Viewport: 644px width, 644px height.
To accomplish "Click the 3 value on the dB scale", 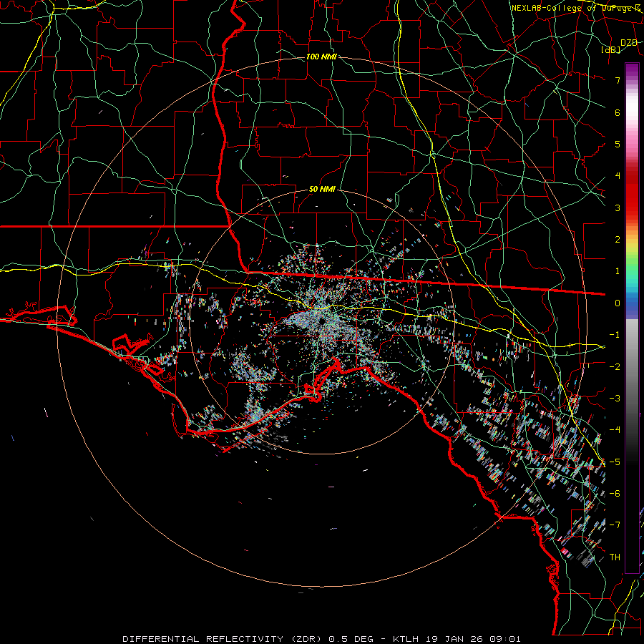I will coord(618,208).
